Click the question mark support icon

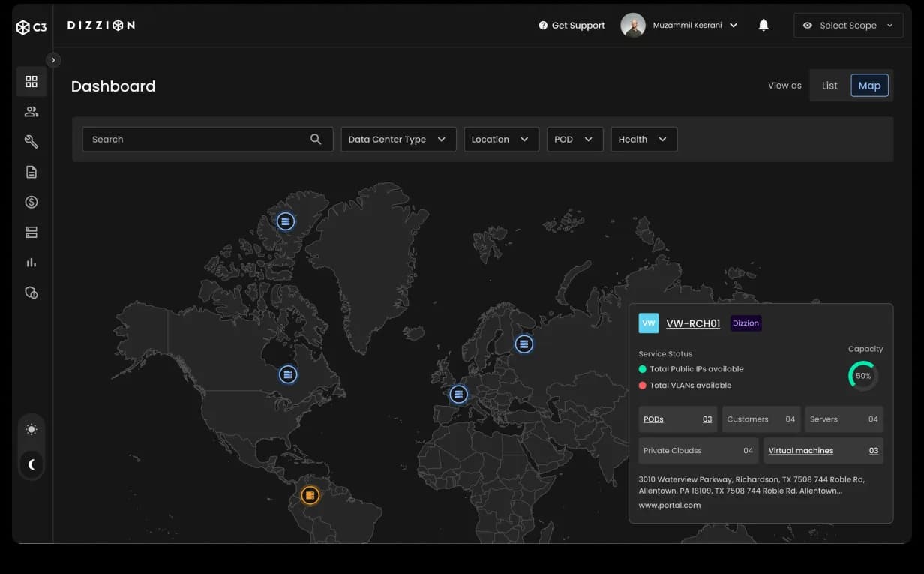click(543, 26)
